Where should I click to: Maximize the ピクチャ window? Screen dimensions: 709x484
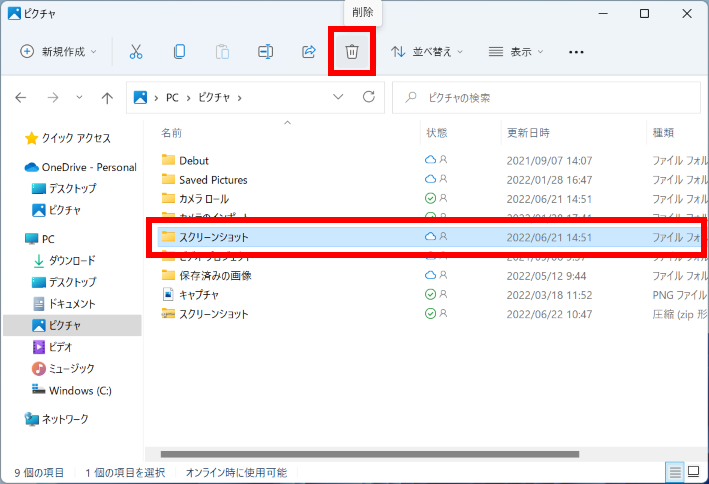pyautogui.click(x=644, y=14)
